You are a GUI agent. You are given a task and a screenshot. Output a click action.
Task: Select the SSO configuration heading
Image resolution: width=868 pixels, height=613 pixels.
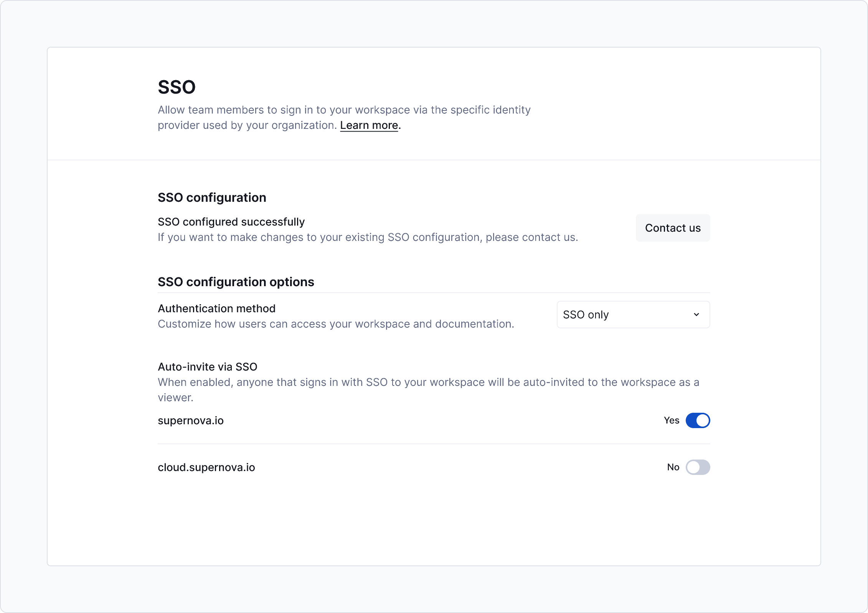(212, 197)
